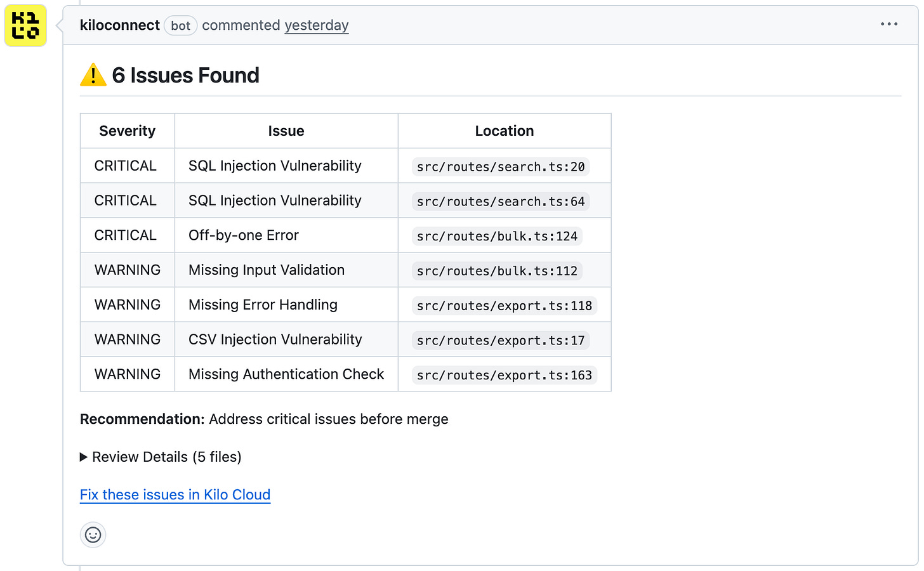Open the comment options three-dot menu
This screenshot has height=571, width=924.
[x=888, y=24]
